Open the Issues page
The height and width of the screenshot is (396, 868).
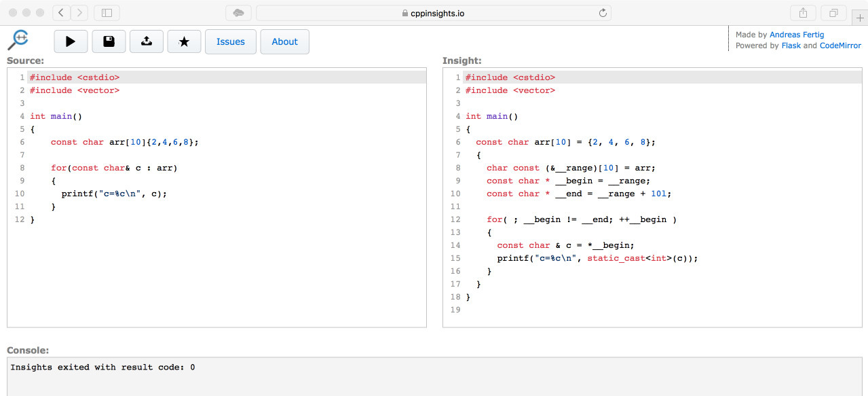[230, 41]
